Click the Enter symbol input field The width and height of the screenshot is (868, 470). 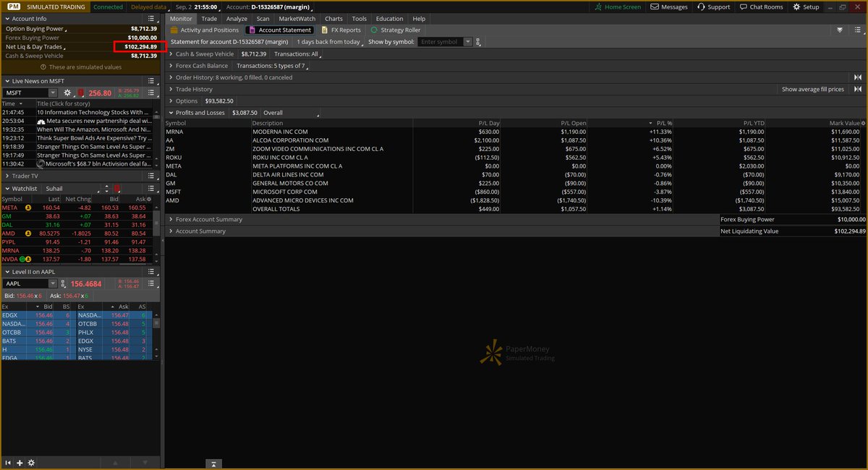point(440,42)
